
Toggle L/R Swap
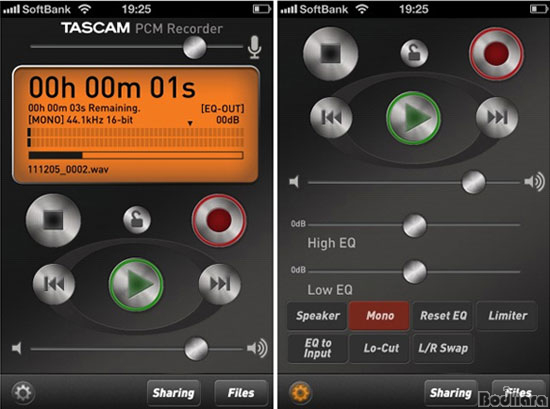pos(443,348)
